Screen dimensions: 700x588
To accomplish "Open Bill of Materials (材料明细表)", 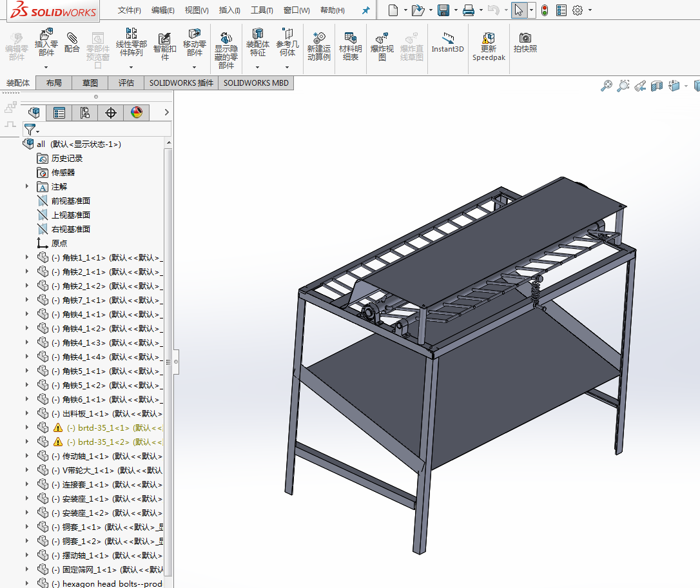I will coord(351,46).
